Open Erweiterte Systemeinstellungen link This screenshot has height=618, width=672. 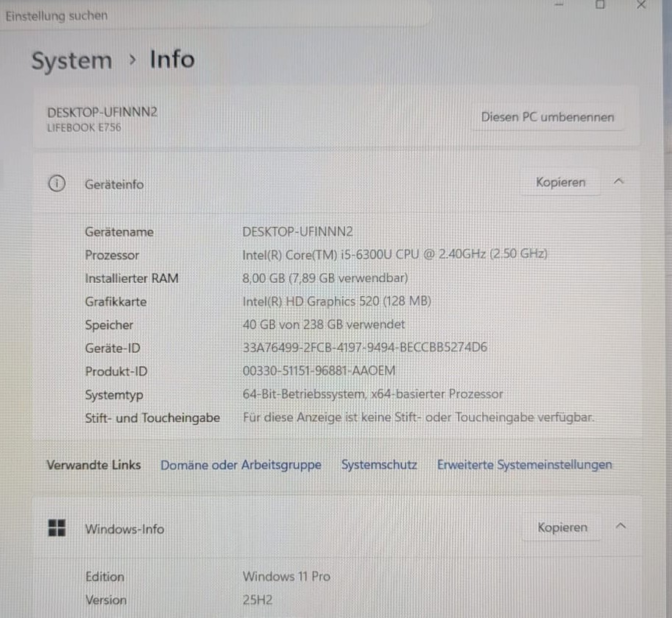pos(525,465)
